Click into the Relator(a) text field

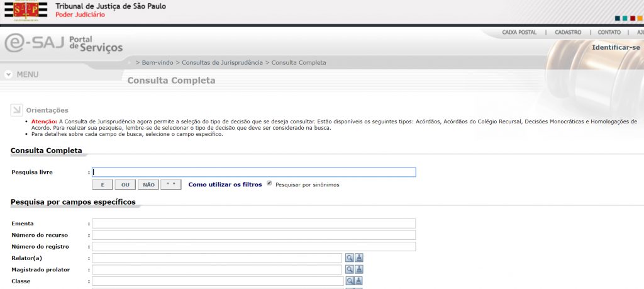tap(217, 258)
